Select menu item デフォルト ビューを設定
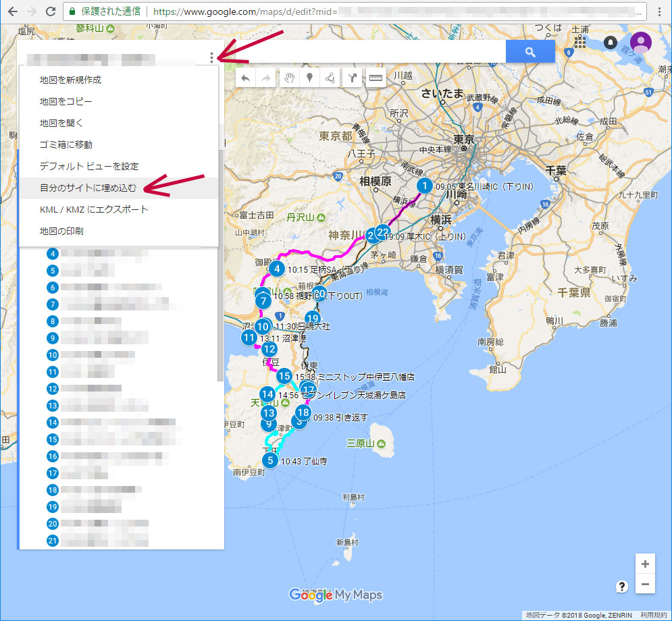This screenshot has height=621, width=672. click(x=119, y=166)
